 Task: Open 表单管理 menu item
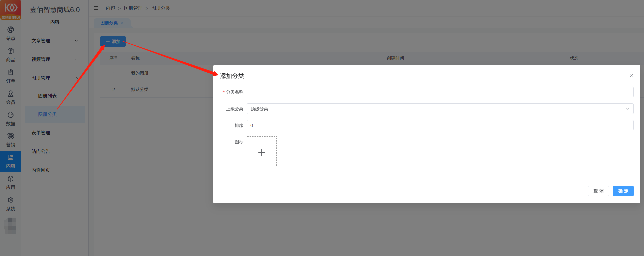tap(55, 133)
